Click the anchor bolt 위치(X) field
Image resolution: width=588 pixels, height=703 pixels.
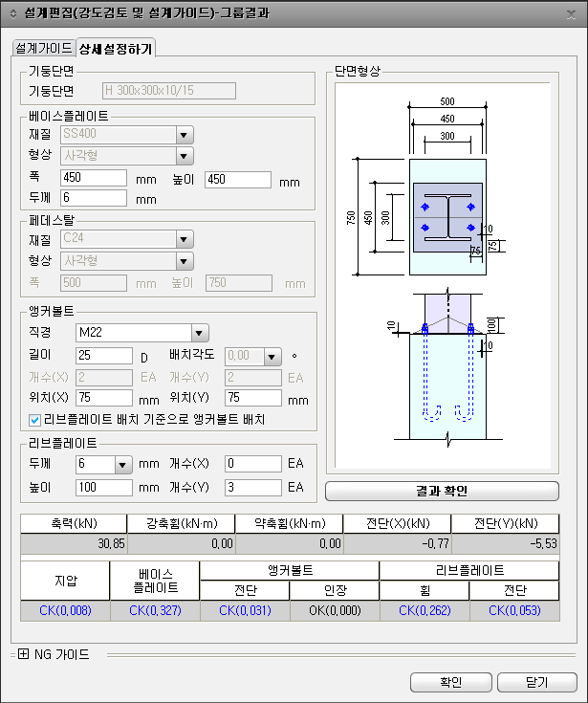pos(104,398)
